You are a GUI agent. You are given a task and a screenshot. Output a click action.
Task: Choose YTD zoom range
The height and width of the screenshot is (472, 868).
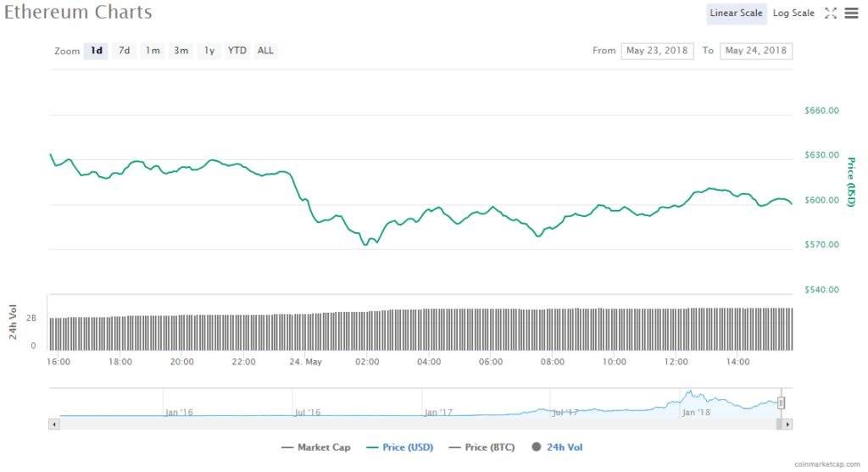(x=237, y=51)
